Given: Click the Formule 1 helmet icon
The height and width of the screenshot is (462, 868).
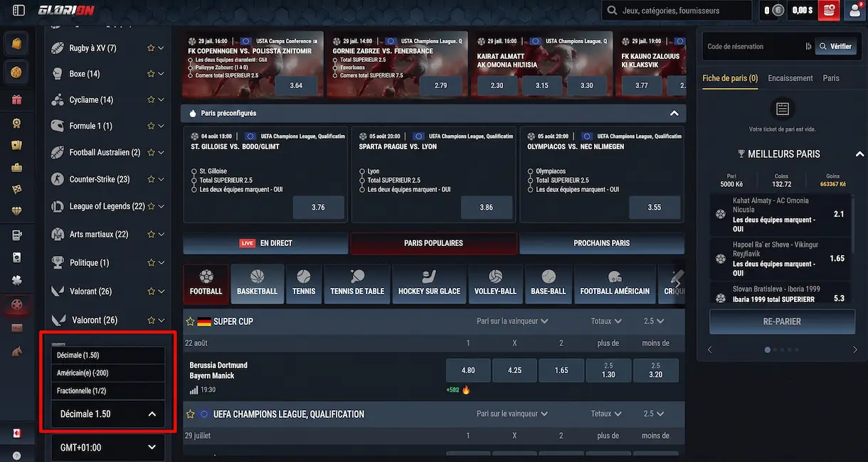Looking at the screenshot, I should tap(58, 126).
